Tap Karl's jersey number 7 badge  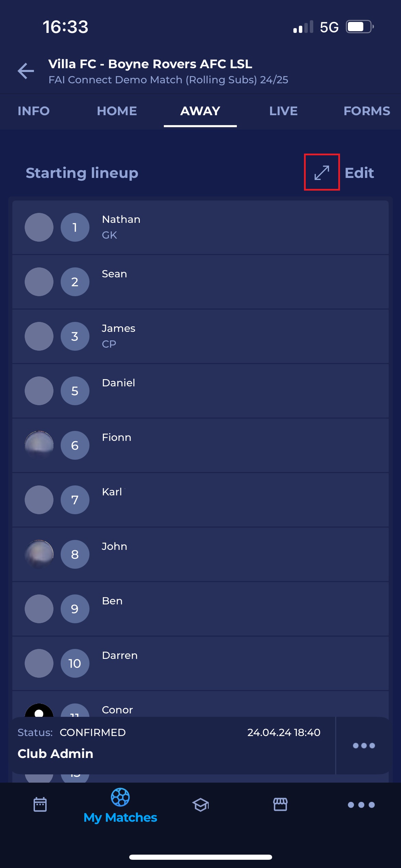pyautogui.click(x=75, y=500)
